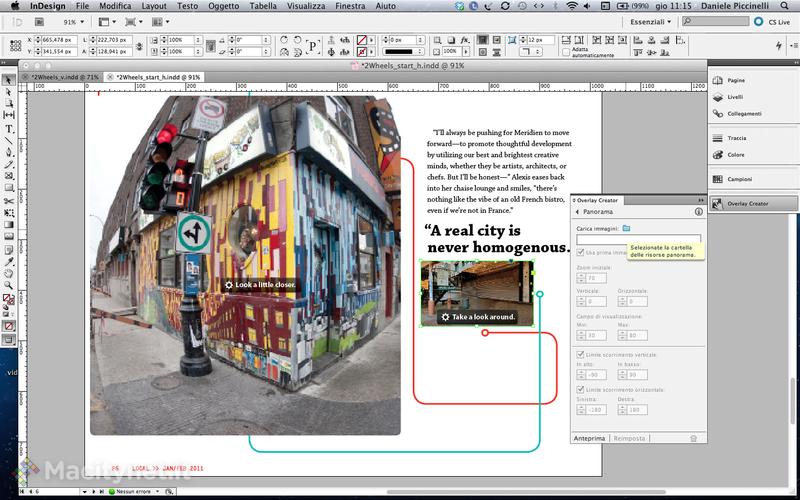Open the Oggetto menu
The image size is (800, 500).
(224, 6)
